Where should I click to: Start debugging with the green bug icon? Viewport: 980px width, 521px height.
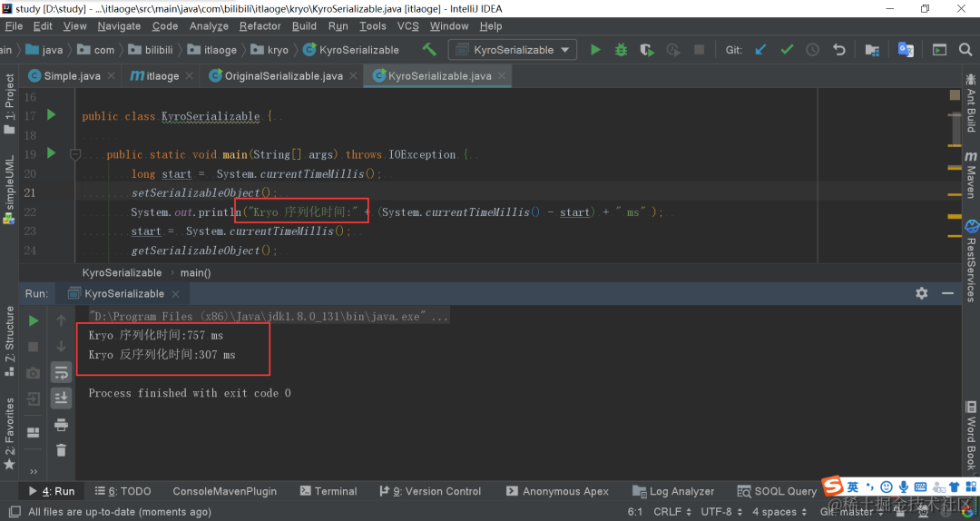tap(621, 49)
